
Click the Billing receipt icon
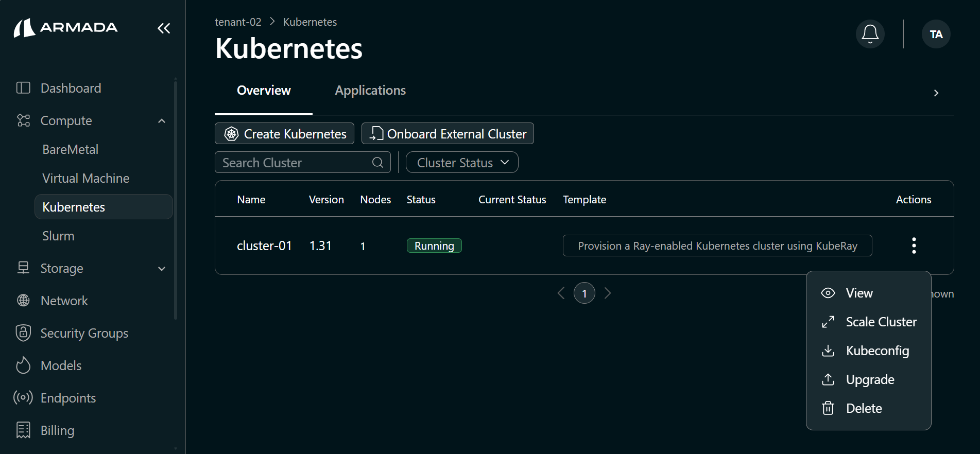(x=23, y=430)
